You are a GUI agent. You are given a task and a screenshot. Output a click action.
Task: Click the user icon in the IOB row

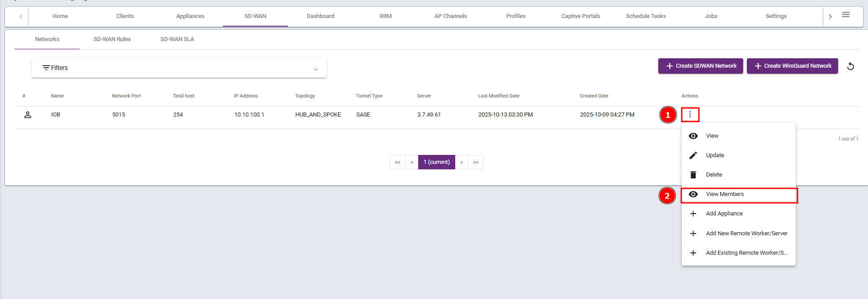pos(28,115)
